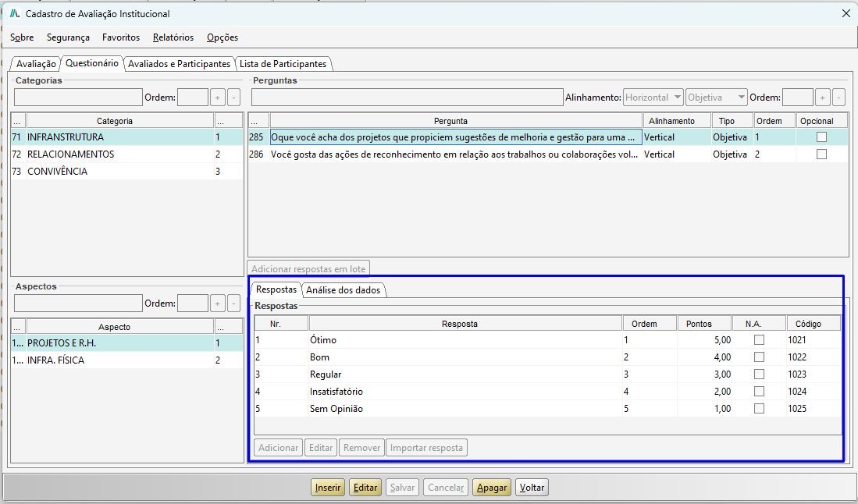Click Adicionar respostas em lote button
The width and height of the screenshot is (858, 504).
308,269
